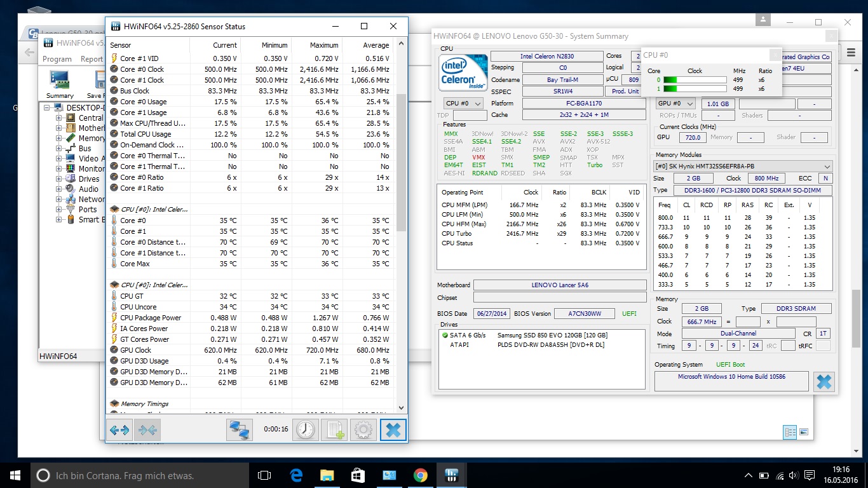
Task: Close System Summary with the blue X button
Action: click(x=824, y=382)
